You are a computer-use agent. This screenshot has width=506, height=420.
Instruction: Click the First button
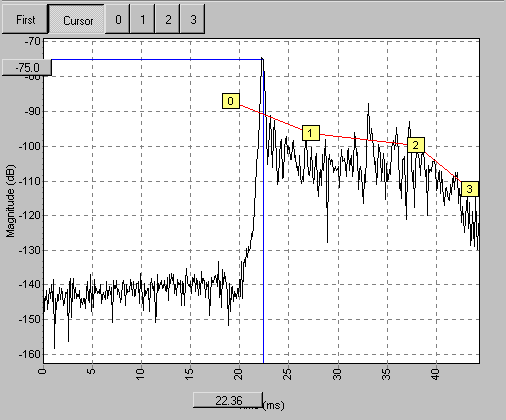(25, 19)
